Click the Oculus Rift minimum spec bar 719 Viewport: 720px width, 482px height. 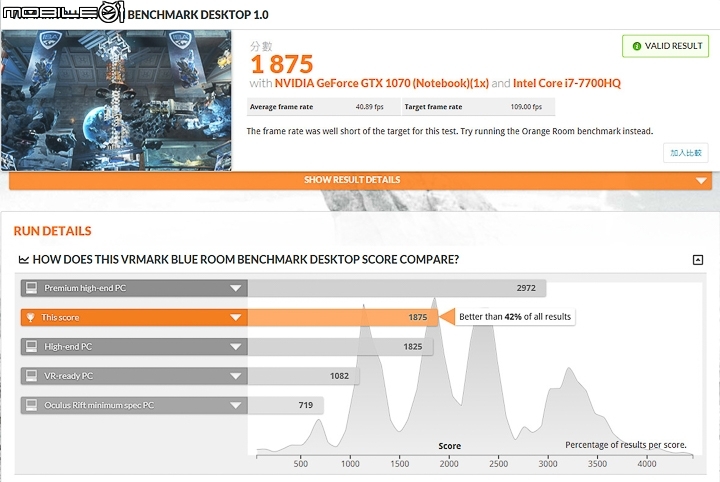click(286, 405)
